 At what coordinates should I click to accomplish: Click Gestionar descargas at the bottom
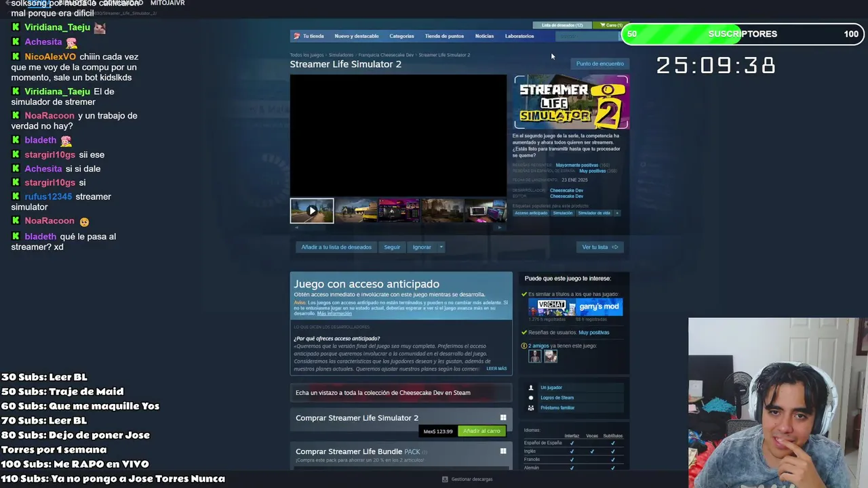pos(472,479)
